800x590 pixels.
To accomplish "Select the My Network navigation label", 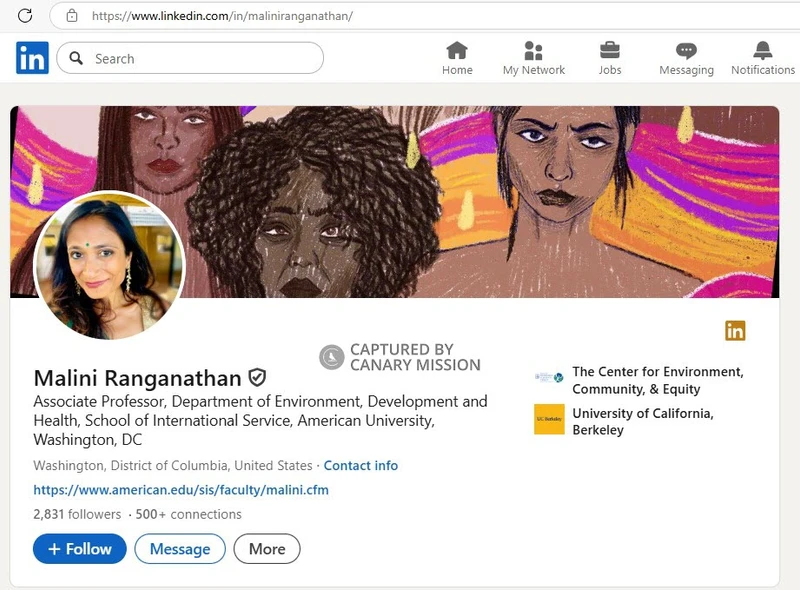I will tap(534, 70).
